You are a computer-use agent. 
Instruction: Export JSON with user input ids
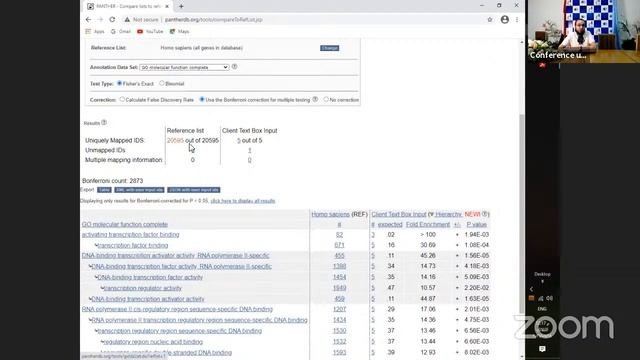click(193, 190)
